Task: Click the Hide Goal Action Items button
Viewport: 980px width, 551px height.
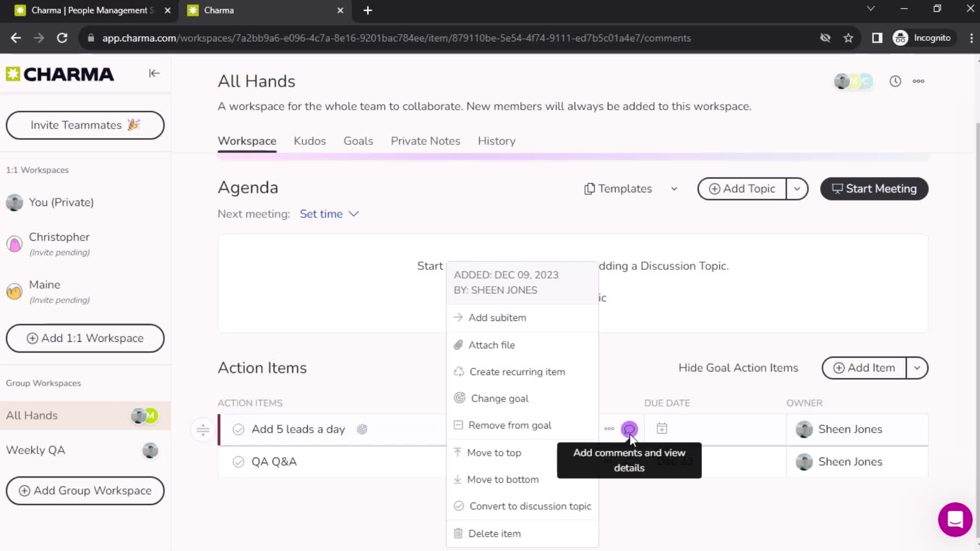Action: 739,367
